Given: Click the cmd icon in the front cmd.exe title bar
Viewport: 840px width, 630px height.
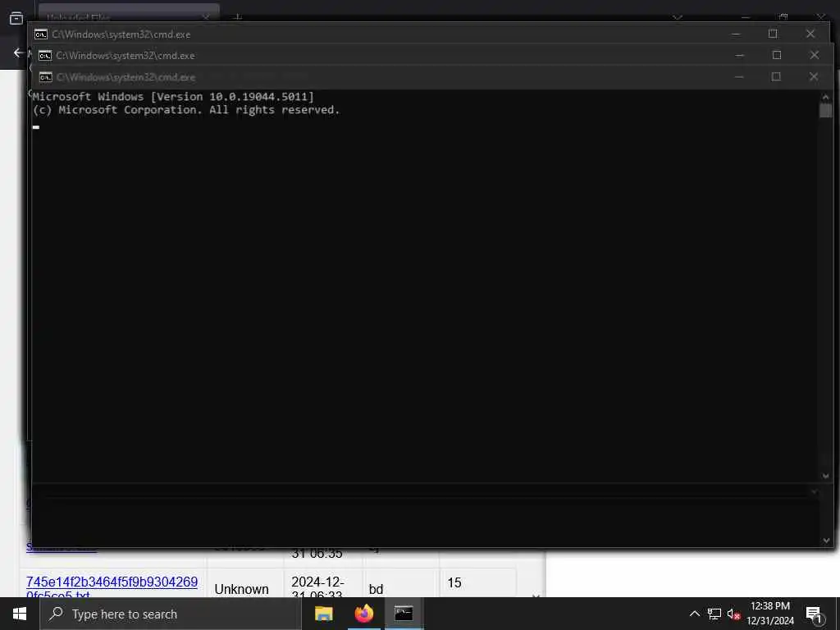Looking at the screenshot, I should click(46, 77).
